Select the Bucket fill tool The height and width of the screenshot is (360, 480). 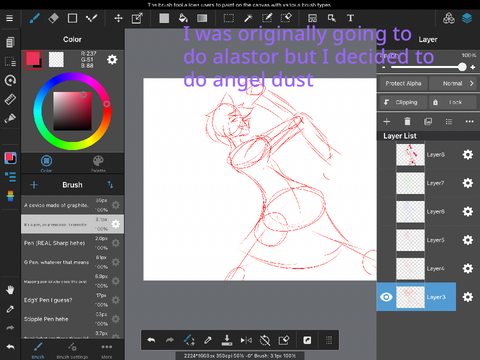click(x=183, y=18)
